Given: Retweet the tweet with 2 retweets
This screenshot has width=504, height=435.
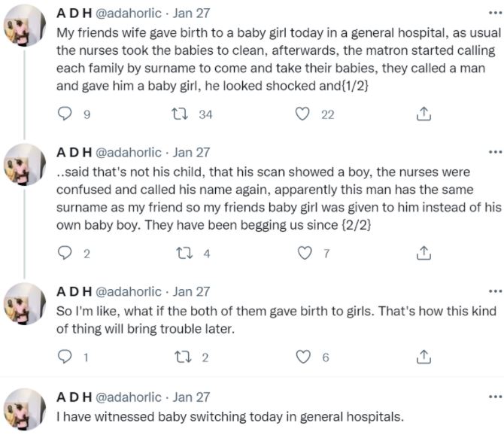Looking at the screenshot, I should [179, 357].
